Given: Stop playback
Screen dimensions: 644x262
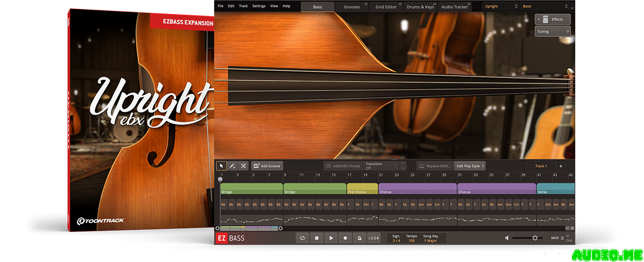Looking at the screenshot, I should [x=317, y=238].
